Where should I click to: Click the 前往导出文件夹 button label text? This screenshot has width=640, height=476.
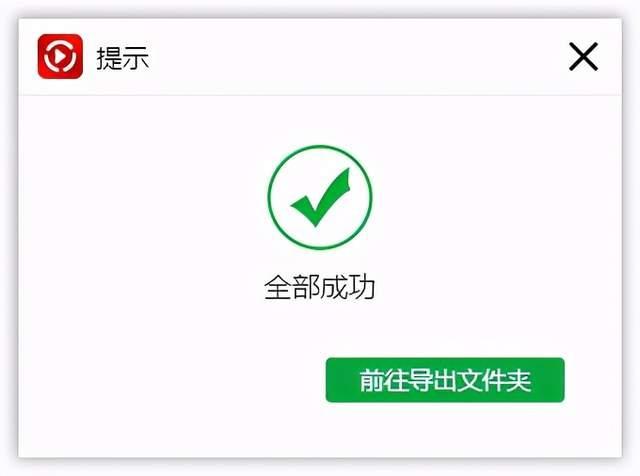pyautogui.click(x=445, y=380)
